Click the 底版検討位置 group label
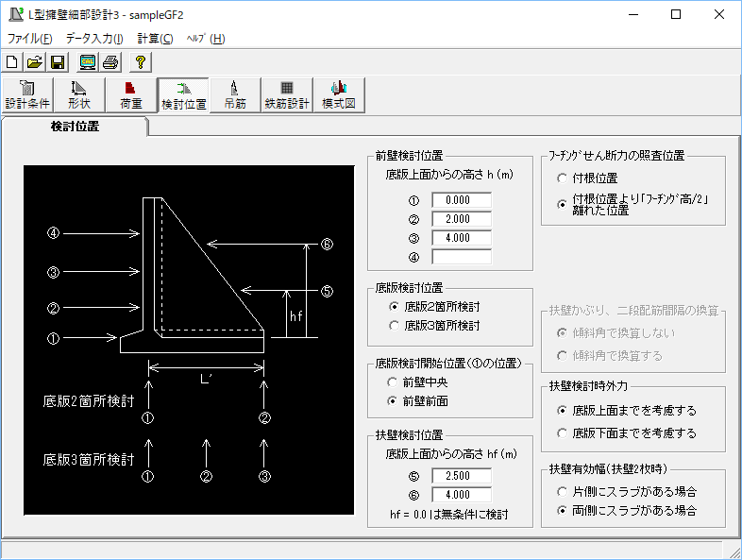Screen dimensions: 742x560 coord(410,288)
